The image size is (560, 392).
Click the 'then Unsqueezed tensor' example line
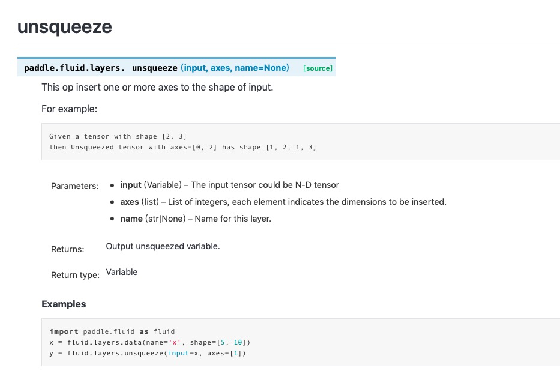pos(182,147)
